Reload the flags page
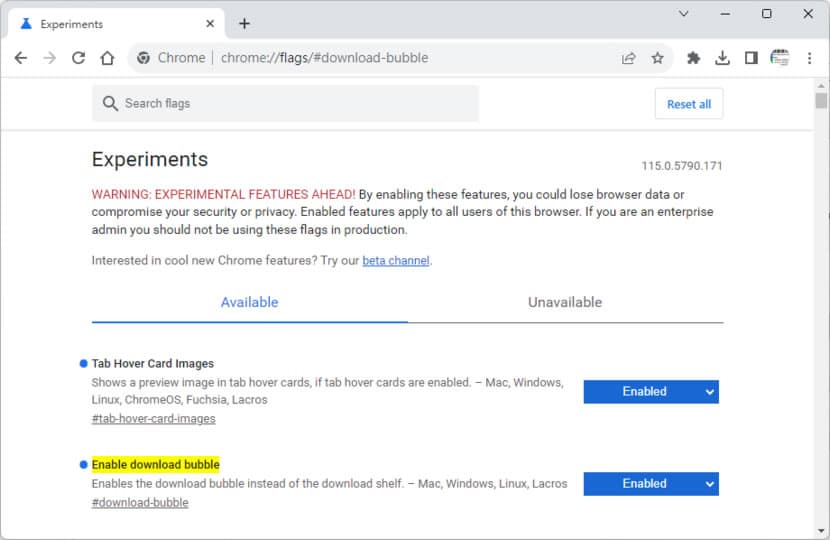 (x=78, y=58)
